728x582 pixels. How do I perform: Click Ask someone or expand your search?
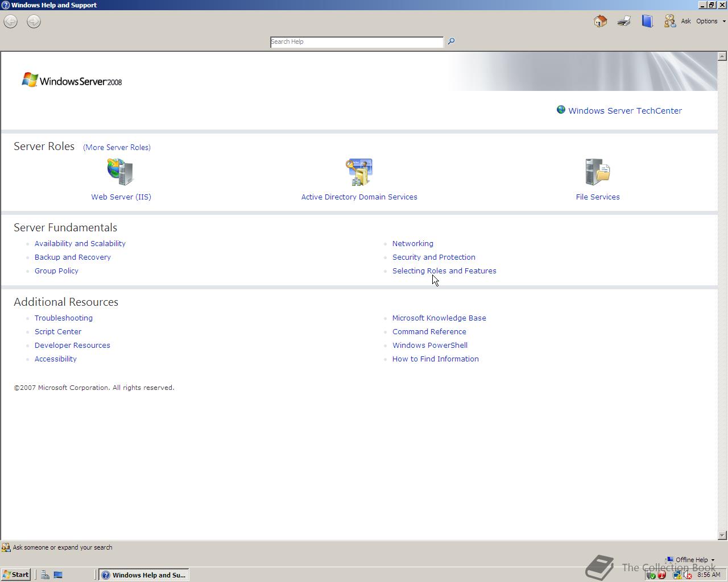point(63,547)
